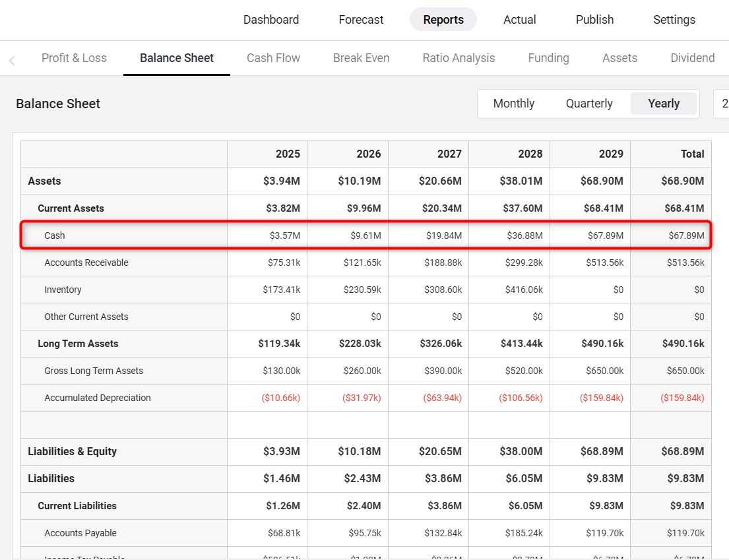Switch to the Cash Flow tab

coord(273,58)
